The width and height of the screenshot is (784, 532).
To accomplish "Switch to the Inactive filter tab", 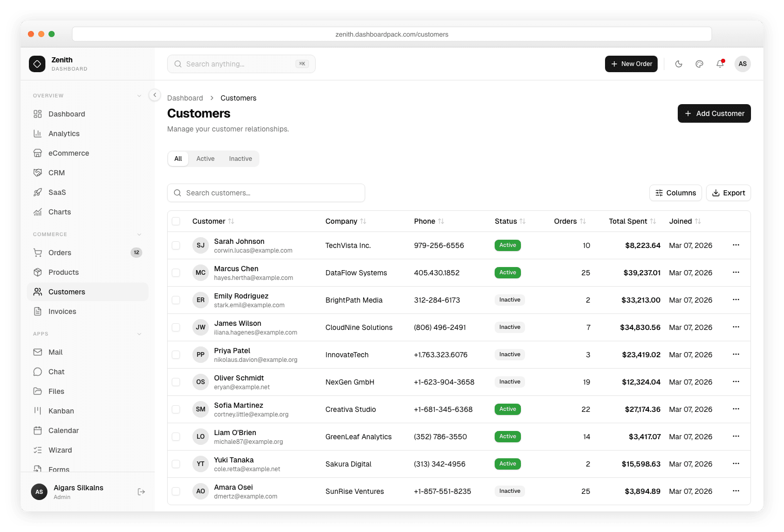I will (240, 159).
